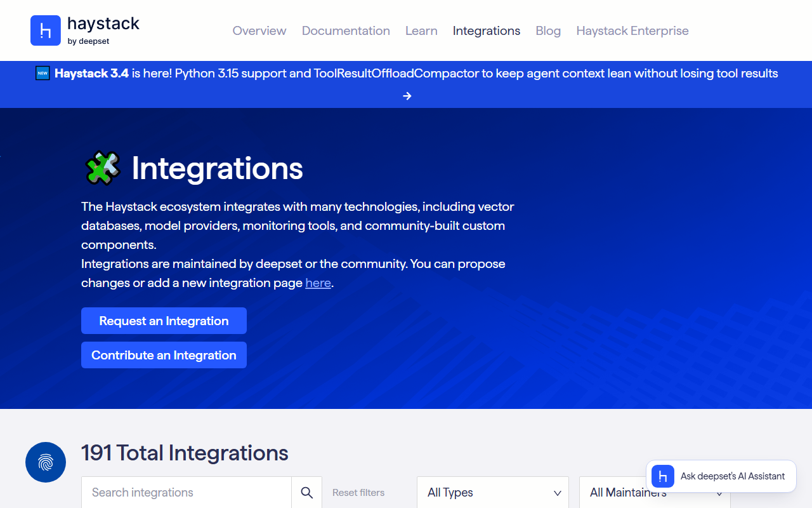This screenshot has width=812, height=508.
Task: Click the puzzle piece Integrations icon
Action: click(103, 168)
